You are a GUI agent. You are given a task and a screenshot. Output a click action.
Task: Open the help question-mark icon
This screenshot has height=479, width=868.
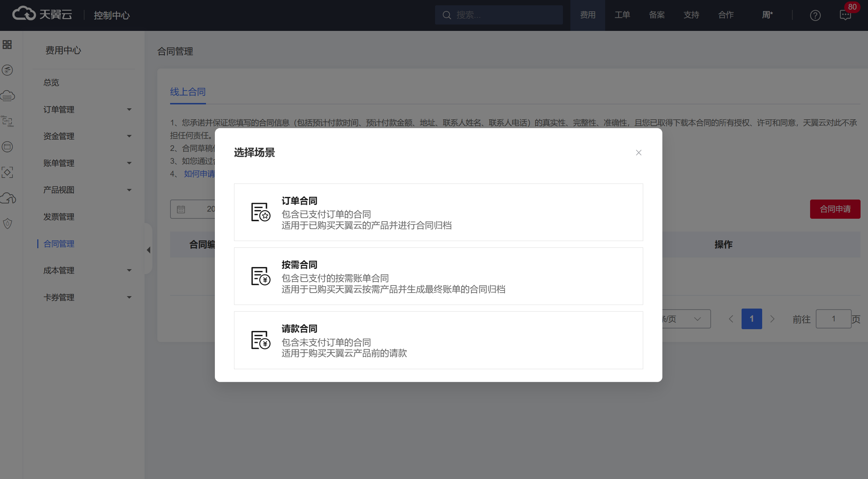815,15
